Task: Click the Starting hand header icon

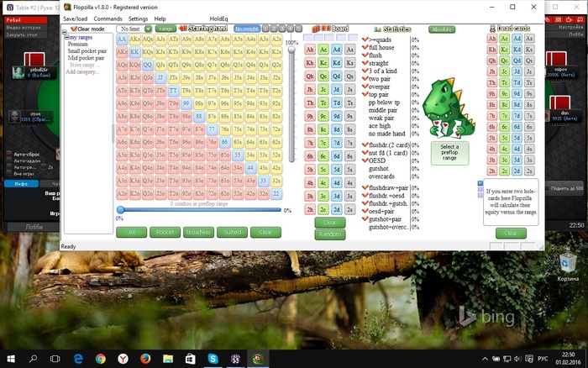Action: [183, 29]
